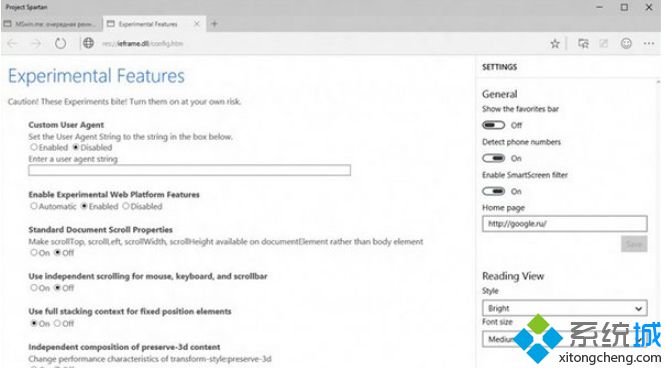The height and width of the screenshot is (368, 666).
Task: Set Experimental Web Platform Features to Enabled
Action: point(84,206)
